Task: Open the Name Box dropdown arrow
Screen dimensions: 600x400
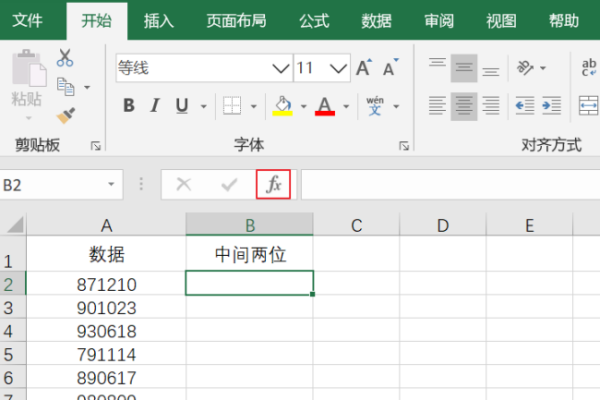Action: tap(111, 184)
